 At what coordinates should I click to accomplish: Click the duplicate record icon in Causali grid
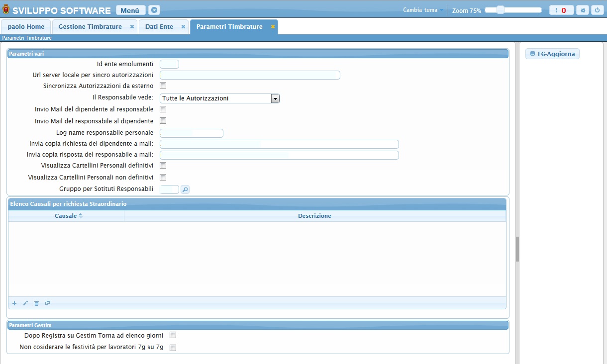pyautogui.click(x=48, y=303)
